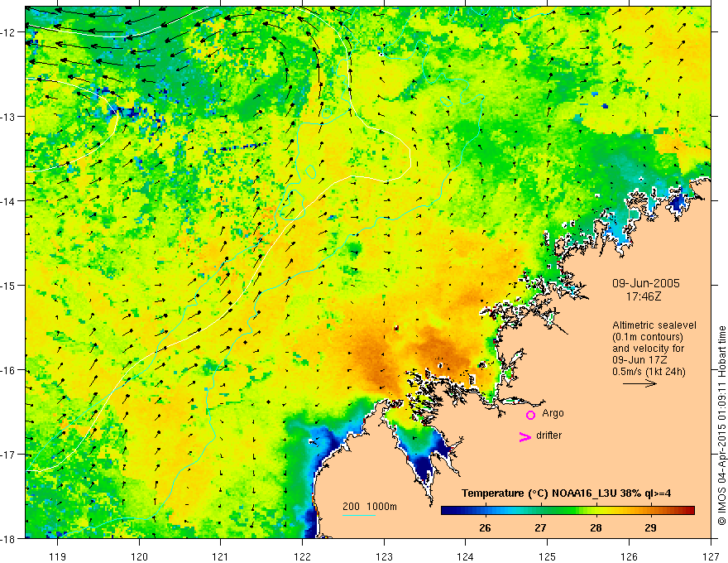Image resolution: width=728 pixels, height=563 pixels.
Task: Click the magenta Argo circle legend symbol
Action: tap(530, 415)
